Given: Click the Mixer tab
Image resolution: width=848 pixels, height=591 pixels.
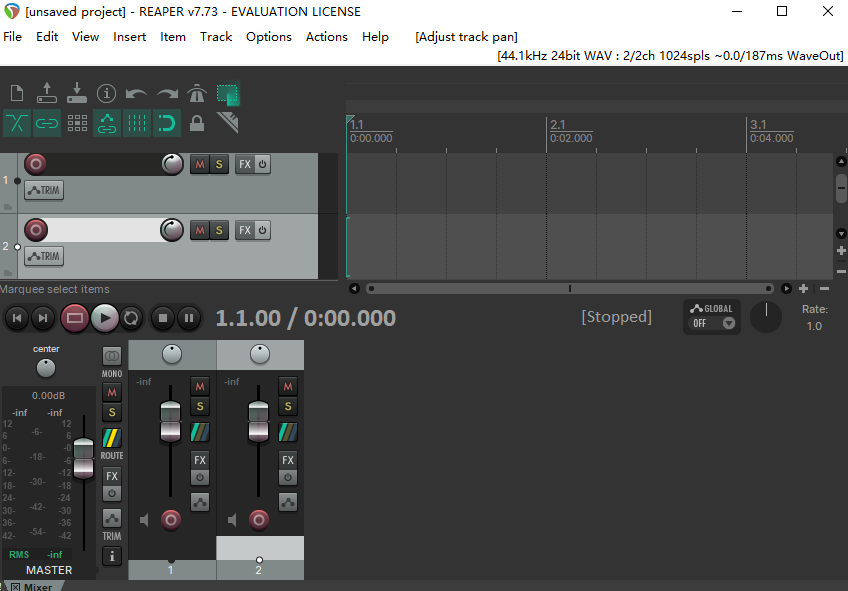Looking at the screenshot, I should [x=38, y=587].
